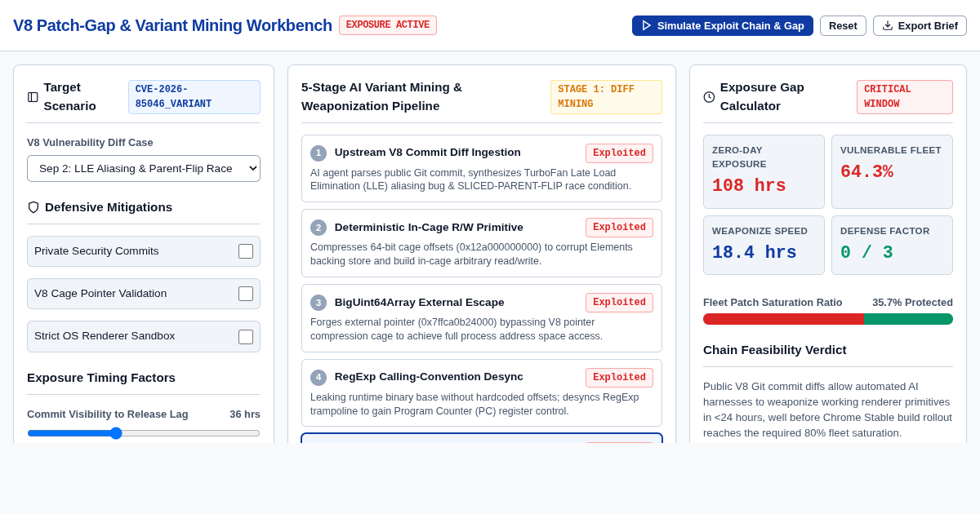Click the Fleet Patch Saturation Ratio label

pos(773,303)
